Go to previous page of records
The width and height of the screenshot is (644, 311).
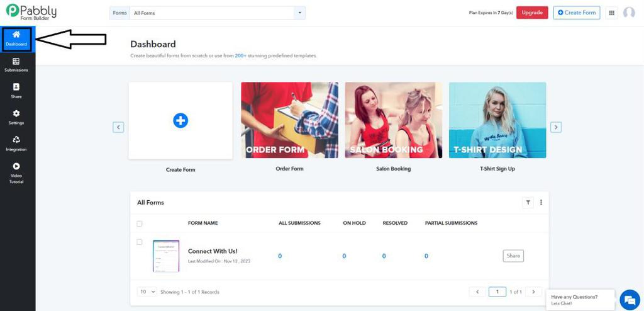(477, 291)
